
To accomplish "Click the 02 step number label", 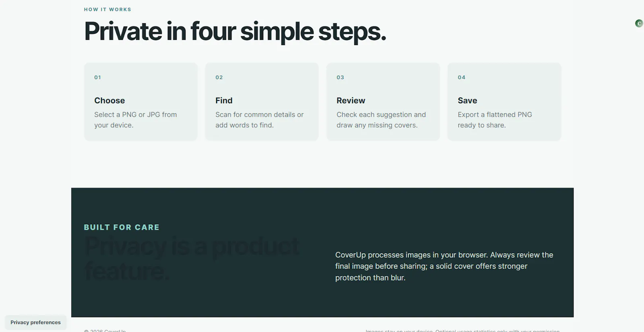I will tap(219, 77).
